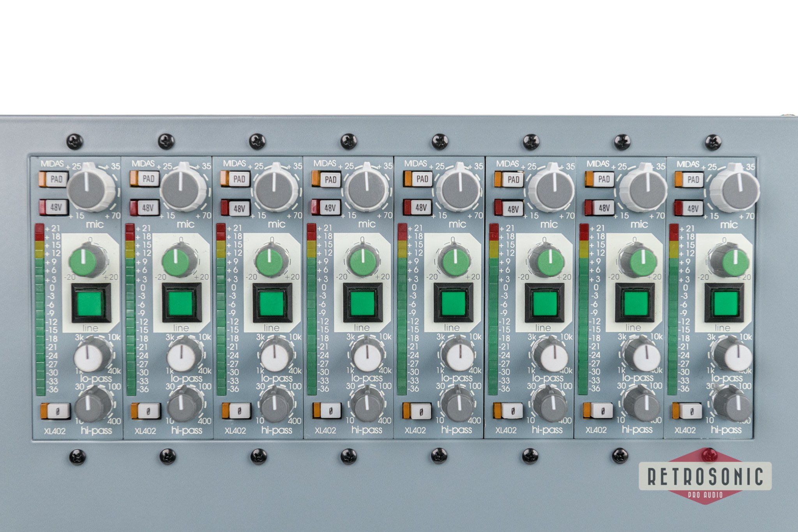Viewport: 798px width, 532px height.
Task: Click the third channel's lo-pass knob
Action: (275, 354)
